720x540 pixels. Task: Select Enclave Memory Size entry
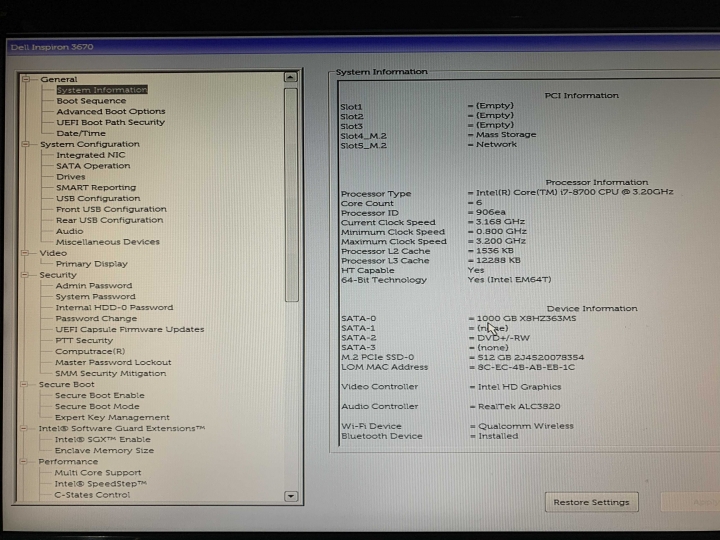click(x=104, y=450)
